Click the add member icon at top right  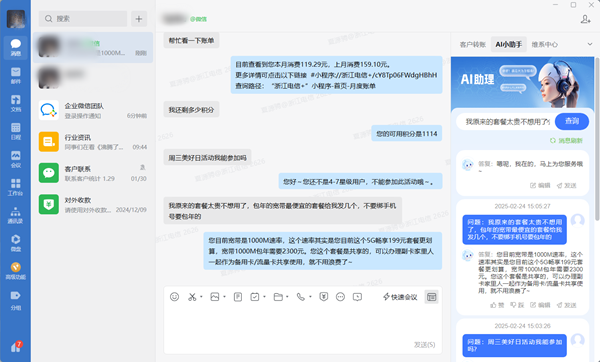click(x=585, y=19)
